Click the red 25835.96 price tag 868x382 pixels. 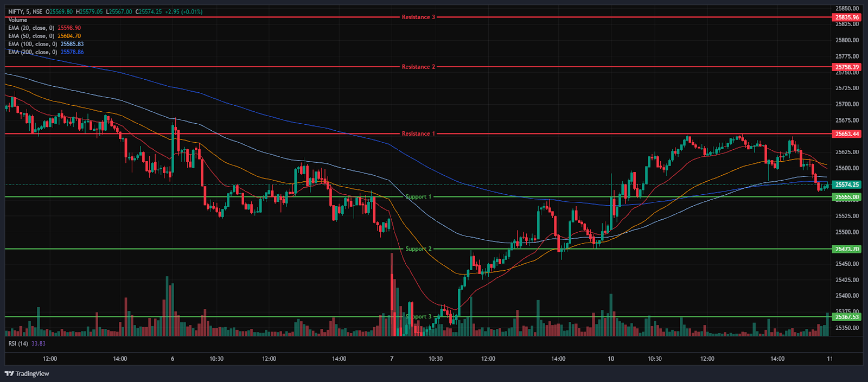click(847, 17)
